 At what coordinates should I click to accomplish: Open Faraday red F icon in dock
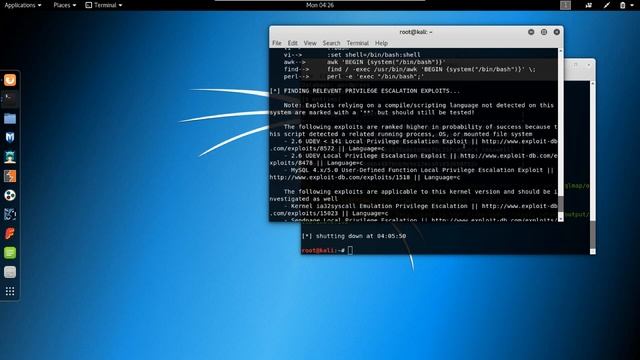10,233
